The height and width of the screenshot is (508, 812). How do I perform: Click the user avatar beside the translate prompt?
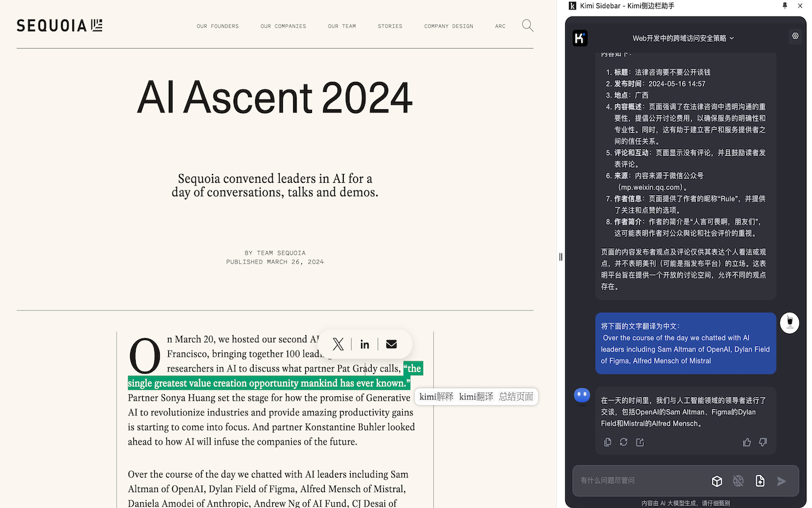pyautogui.click(x=789, y=323)
